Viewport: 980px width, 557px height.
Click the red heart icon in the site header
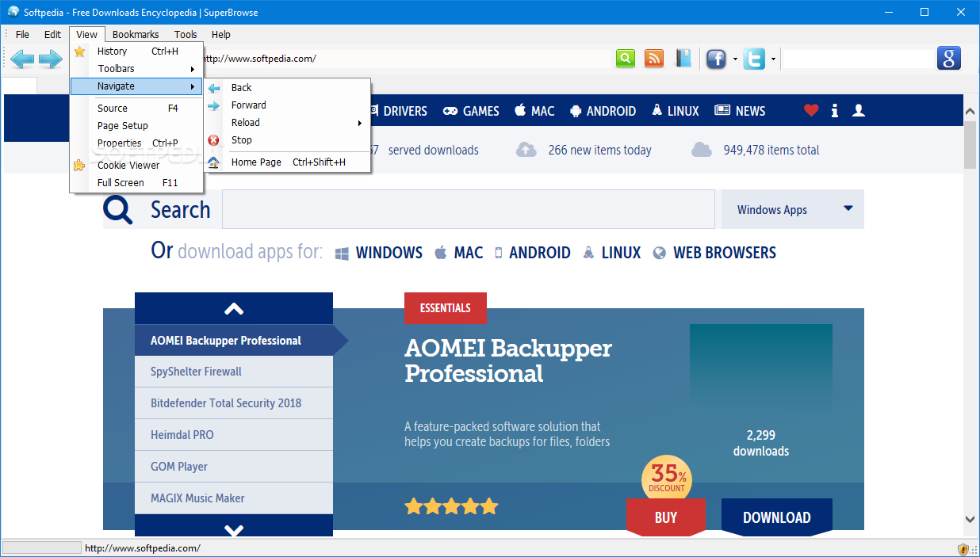click(810, 111)
